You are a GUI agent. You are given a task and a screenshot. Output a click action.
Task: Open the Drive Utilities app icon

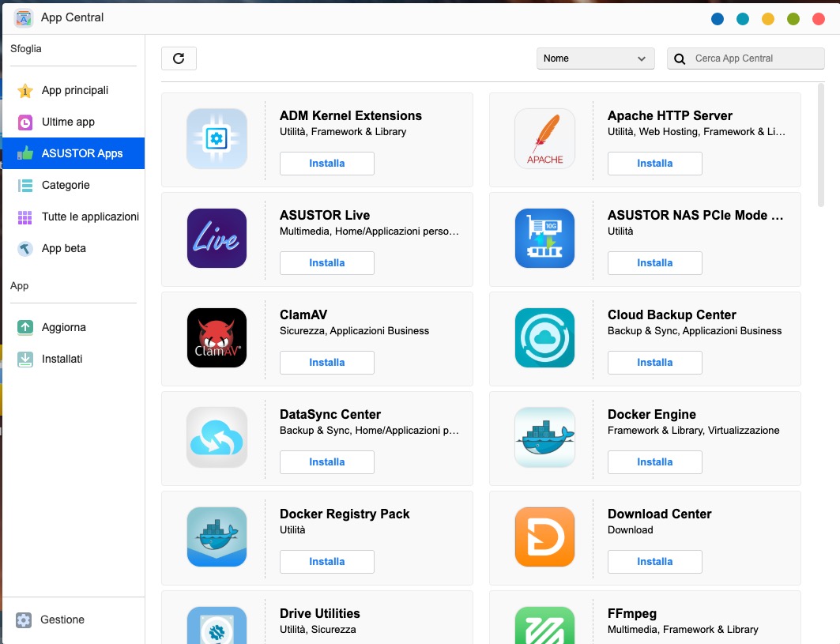[x=217, y=625]
